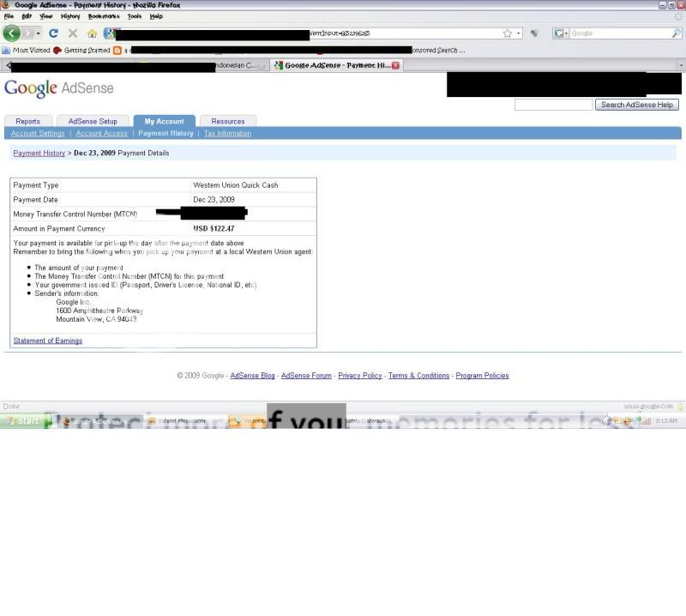This screenshot has width=686, height=616.
Task: Click the search magnifier icon
Action: pyautogui.click(x=676, y=33)
